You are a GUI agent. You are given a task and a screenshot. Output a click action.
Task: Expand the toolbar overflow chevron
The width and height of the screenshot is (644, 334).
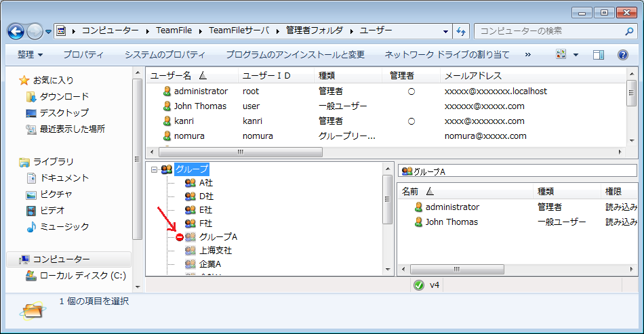[x=527, y=55]
